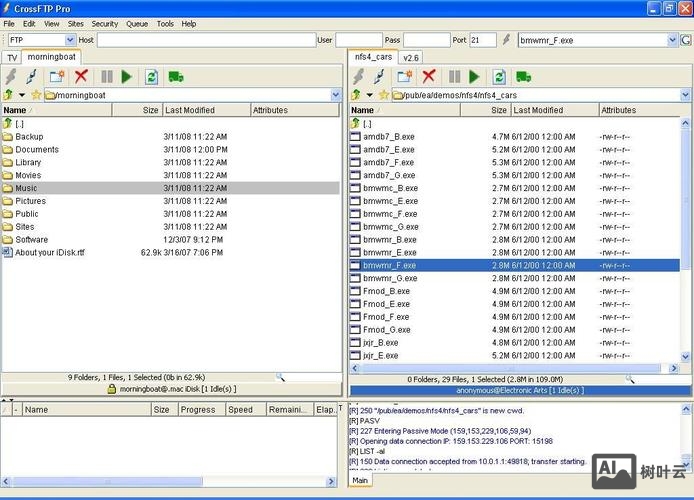
Task: Click the red delete X in the left pane toolbar
Action: [81, 76]
